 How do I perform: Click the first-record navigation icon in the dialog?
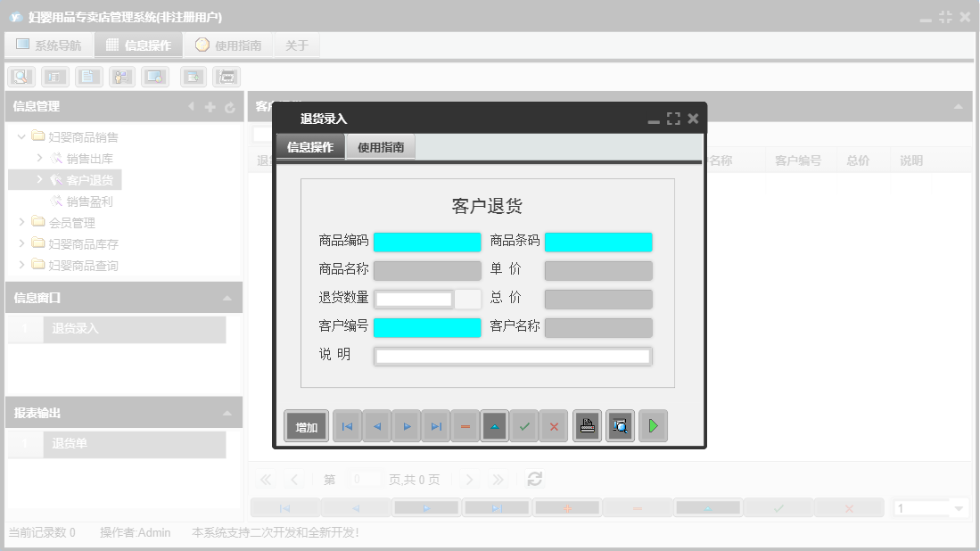click(x=347, y=425)
